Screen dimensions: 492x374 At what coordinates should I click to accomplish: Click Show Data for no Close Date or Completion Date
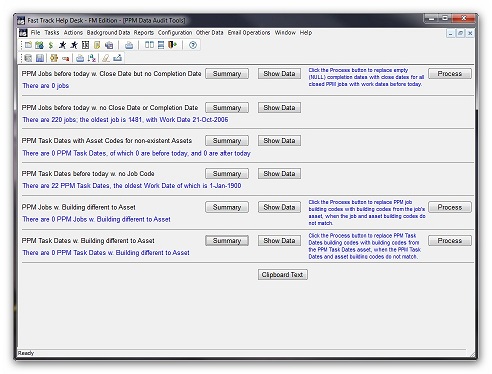pos(279,108)
